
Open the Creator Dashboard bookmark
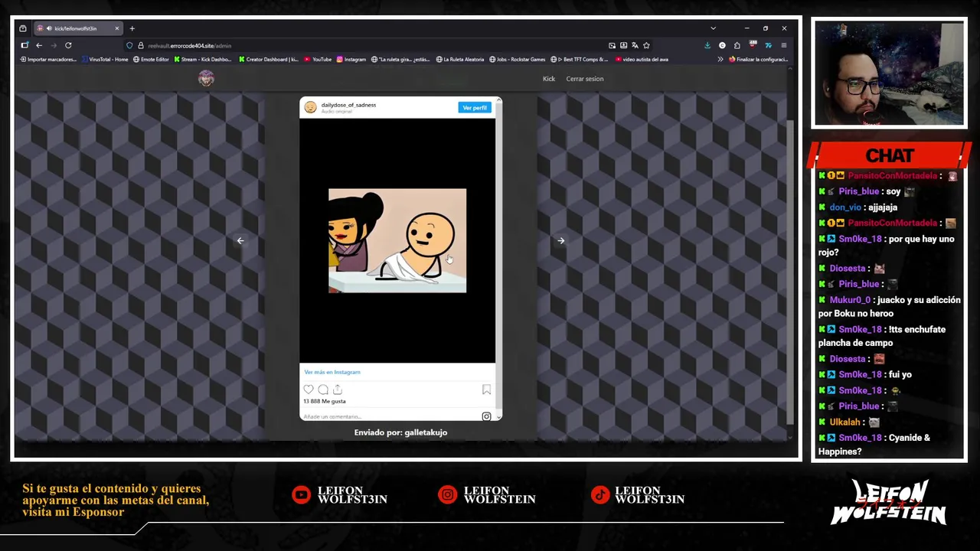pos(268,59)
